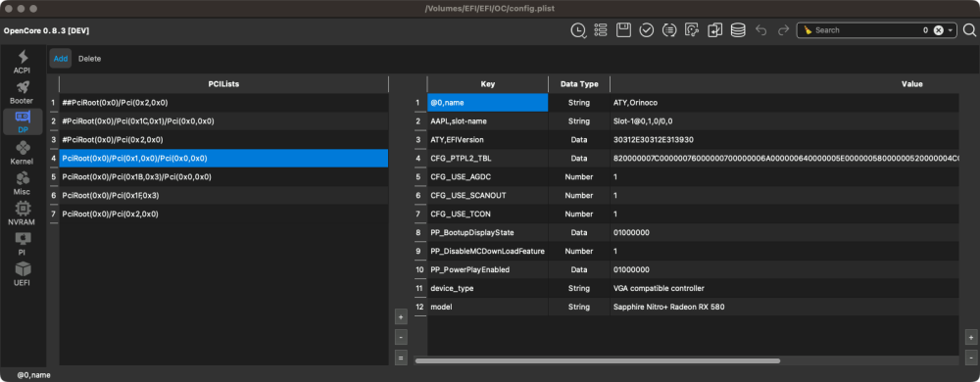Select PCI row number 7
Viewport: 980px width, 382px height.
[223, 215]
